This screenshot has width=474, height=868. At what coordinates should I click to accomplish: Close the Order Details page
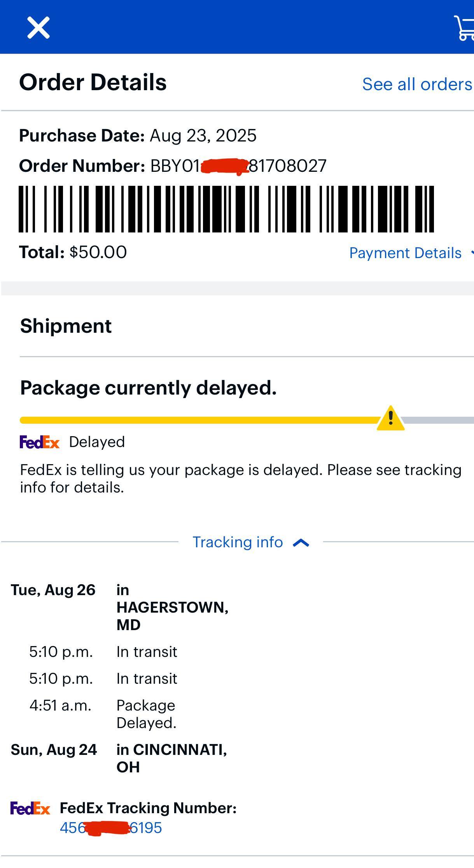coord(38,28)
